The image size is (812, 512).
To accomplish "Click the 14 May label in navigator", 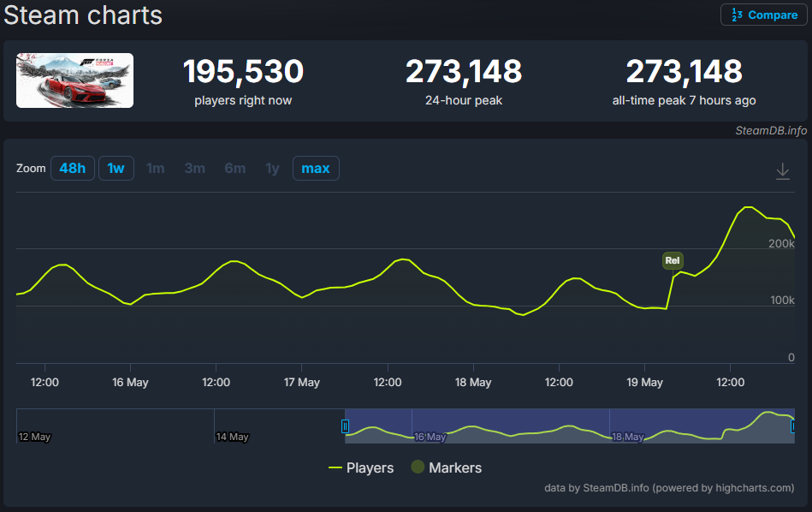I will [232, 437].
